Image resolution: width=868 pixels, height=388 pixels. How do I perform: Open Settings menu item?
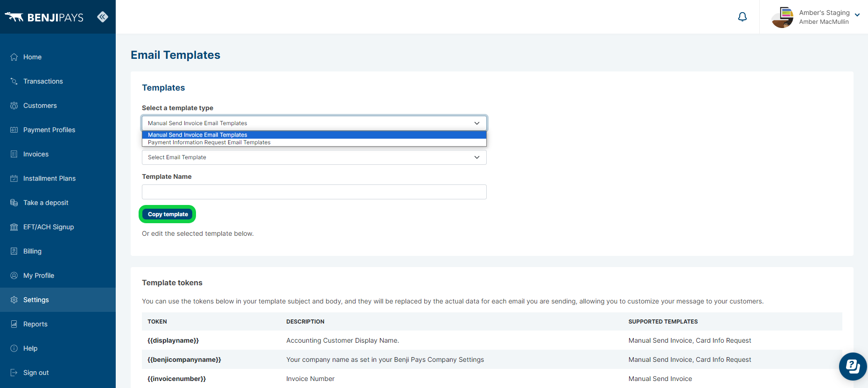[58, 300]
